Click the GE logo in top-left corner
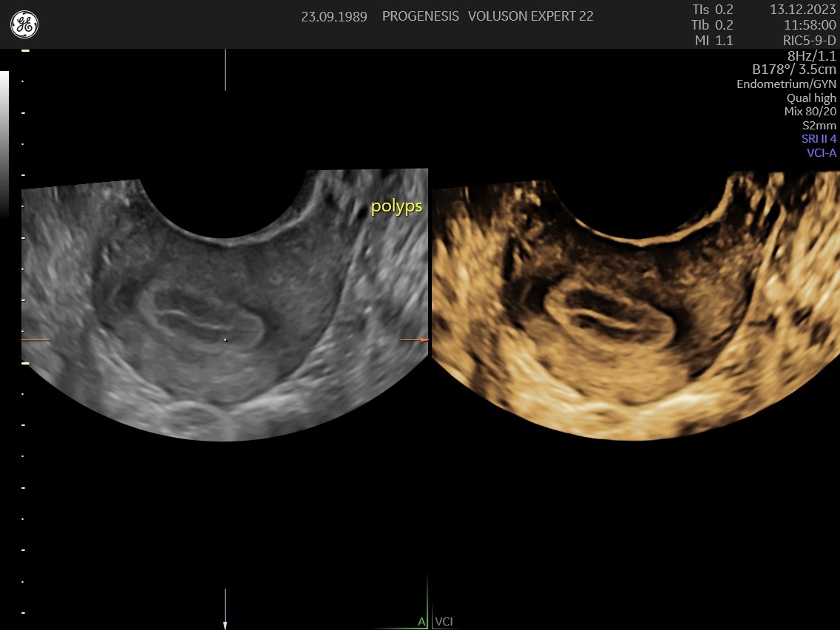840x630 pixels. click(x=24, y=24)
